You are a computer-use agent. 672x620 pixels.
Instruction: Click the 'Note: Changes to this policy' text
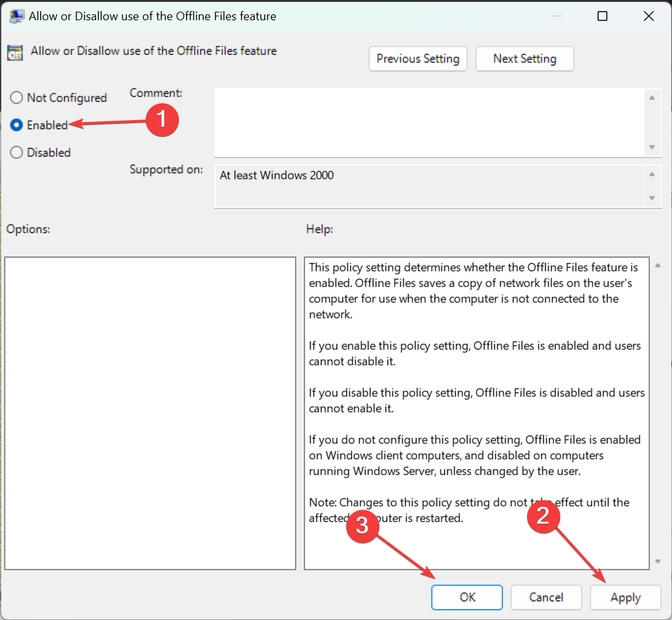[x=470, y=510]
